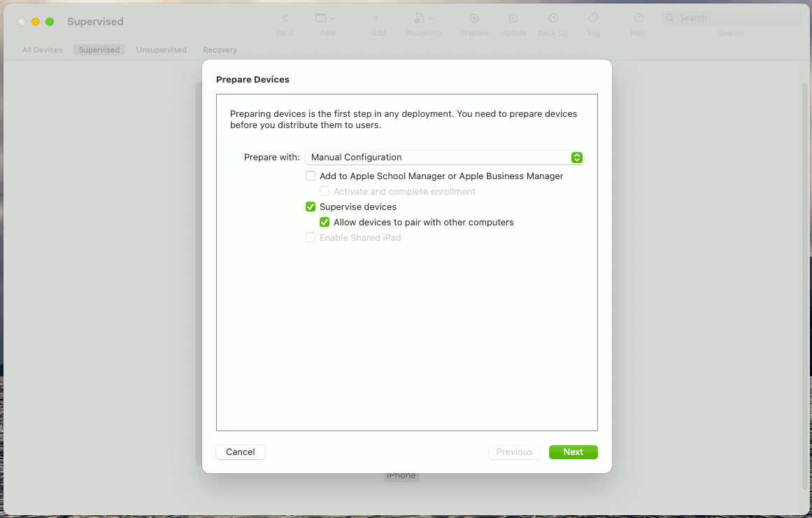Select the Back Up toolbar icon
Viewport: 812px width, 518px height.
(553, 17)
